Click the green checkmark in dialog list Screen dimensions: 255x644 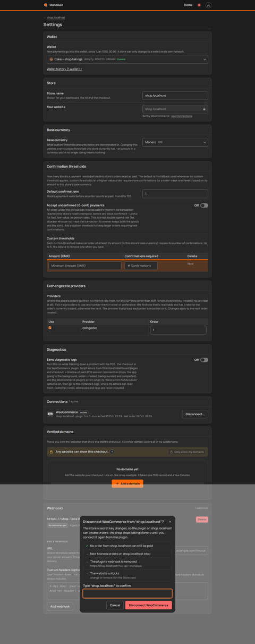point(87,546)
